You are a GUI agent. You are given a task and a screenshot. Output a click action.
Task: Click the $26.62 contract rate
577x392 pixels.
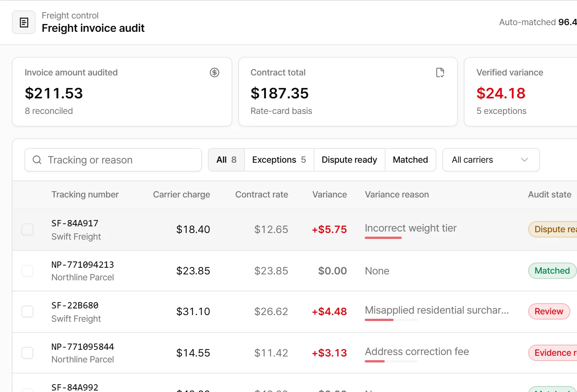point(271,311)
